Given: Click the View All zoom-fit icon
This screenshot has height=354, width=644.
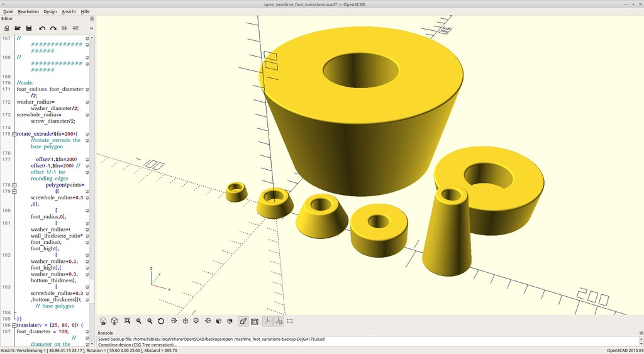Looking at the screenshot, I should click(127, 321).
